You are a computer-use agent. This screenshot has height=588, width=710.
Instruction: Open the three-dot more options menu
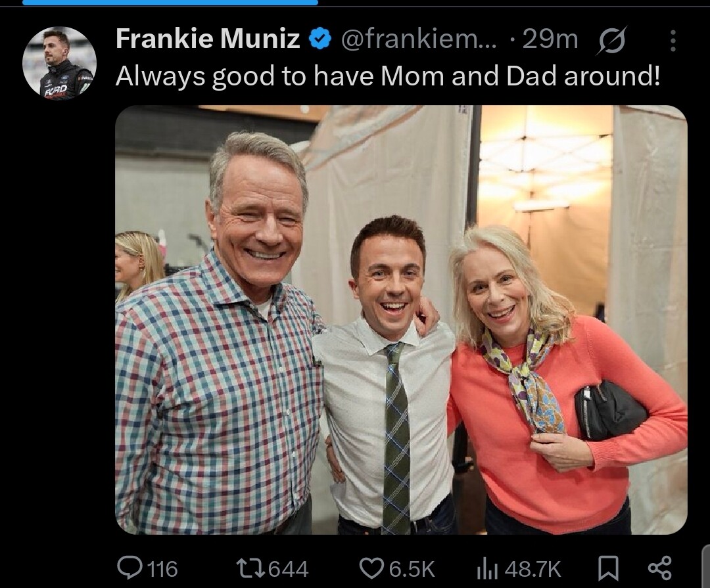[673, 41]
